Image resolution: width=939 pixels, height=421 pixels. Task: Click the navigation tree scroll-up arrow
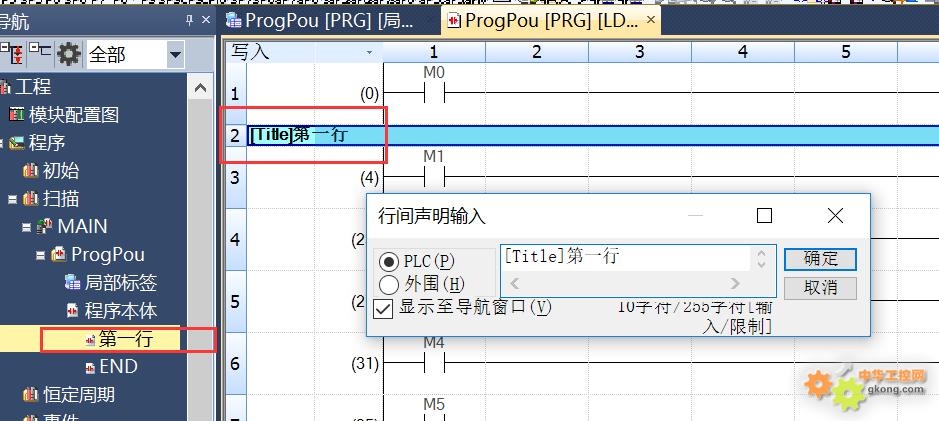click(201, 89)
